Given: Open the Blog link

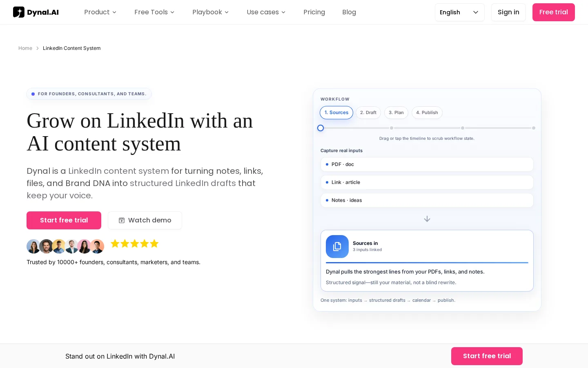Looking at the screenshot, I should tap(349, 12).
